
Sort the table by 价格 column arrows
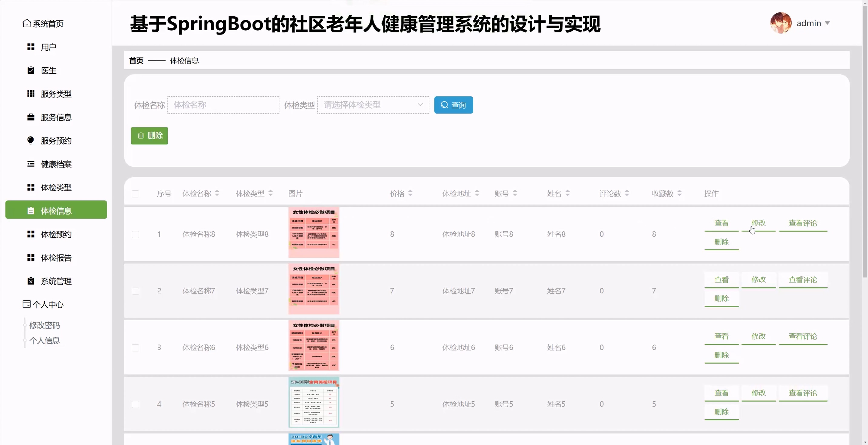point(410,193)
